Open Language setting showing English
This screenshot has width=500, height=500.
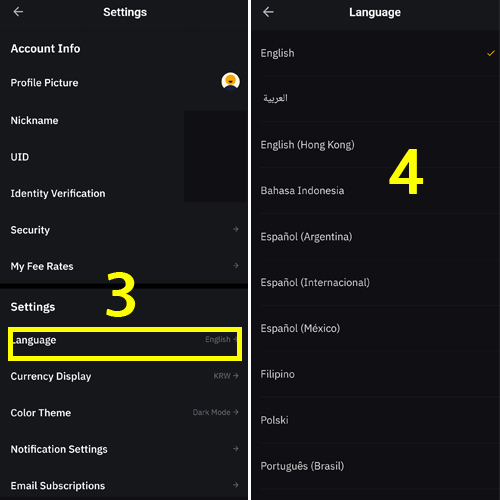(125, 340)
